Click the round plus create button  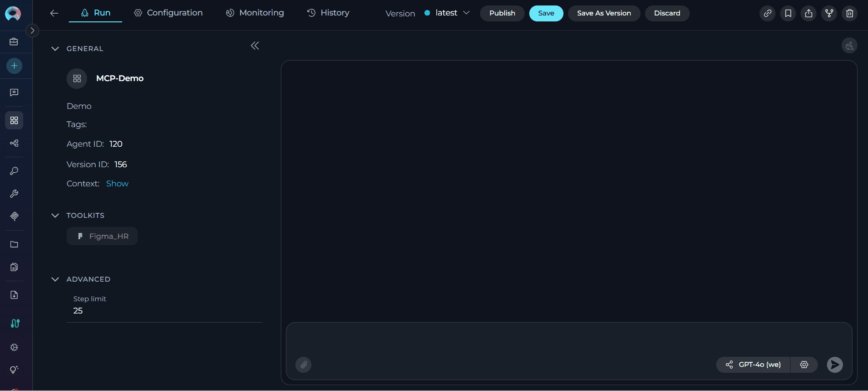pyautogui.click(x=14, y=66)
